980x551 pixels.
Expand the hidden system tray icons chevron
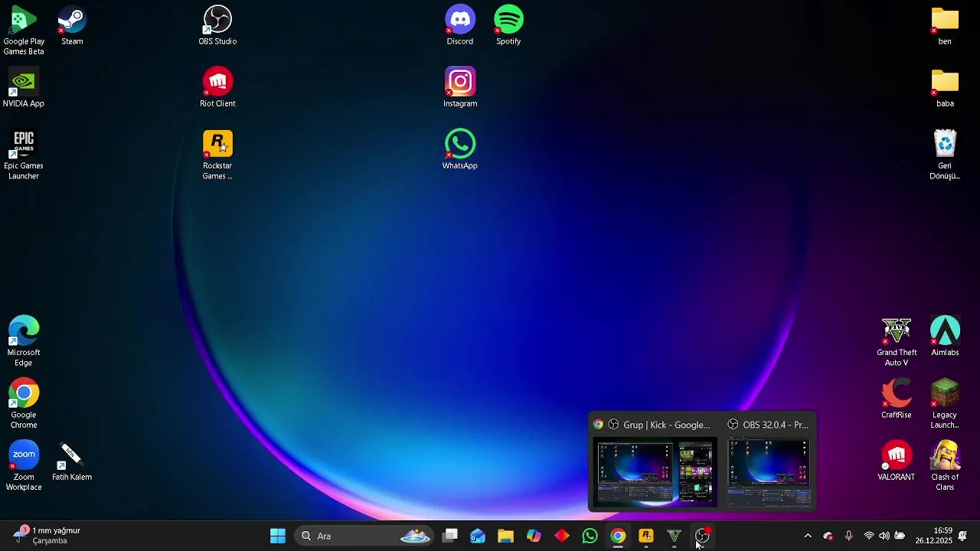click(807, 536)
